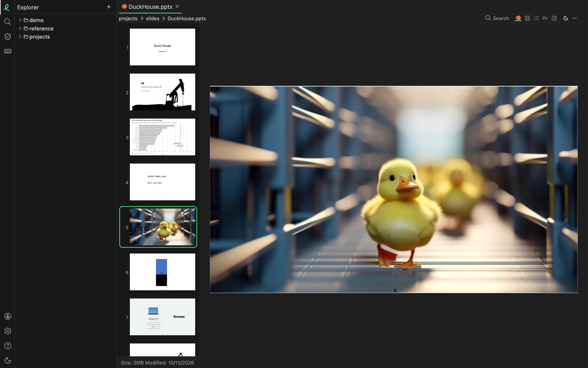The width and height of the screenshot is (588, 368).
Task: Select the demo folder row
Action: click(66, 20)
